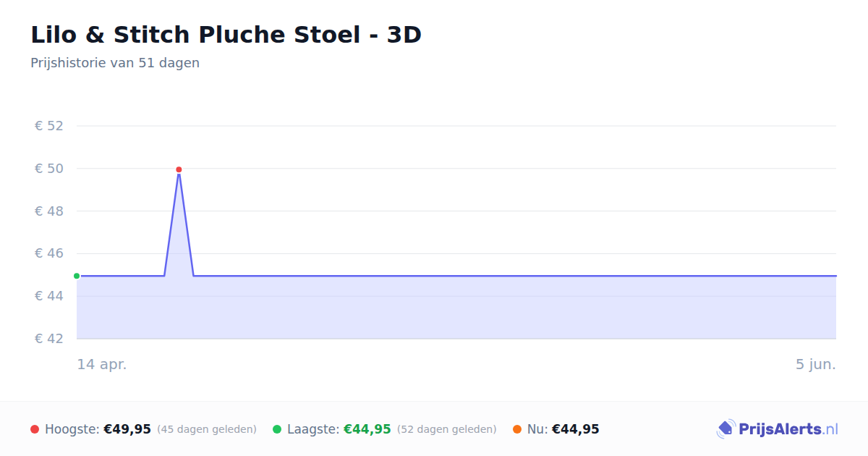Click the orange legend dot beside Nu

point(517,429)
